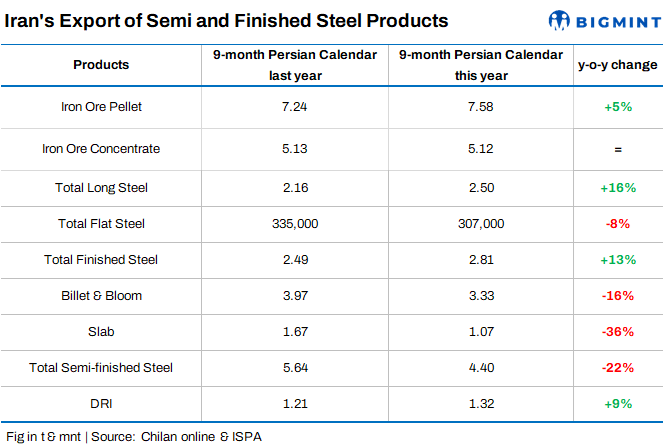Select the Iron Ore Pellet row label

101,106
